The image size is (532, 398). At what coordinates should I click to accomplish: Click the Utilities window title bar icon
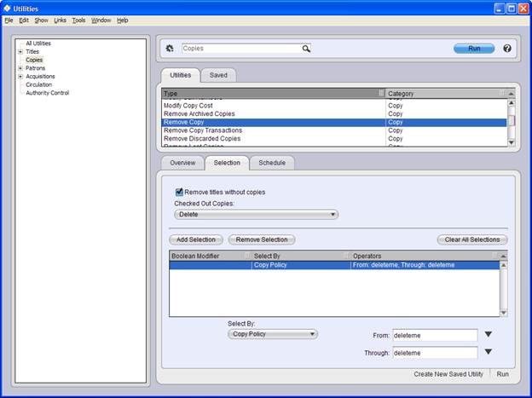8,8
